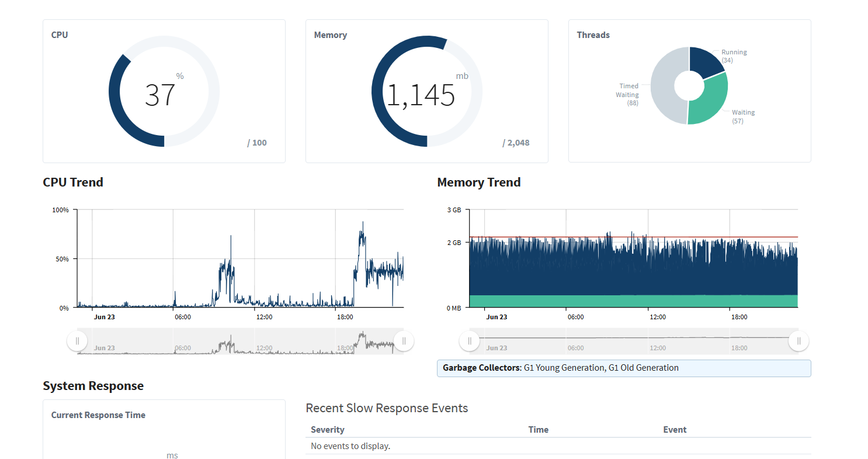Click the Current Response Time card
Viewport: 868px width, 459px height.
(164, 430)
